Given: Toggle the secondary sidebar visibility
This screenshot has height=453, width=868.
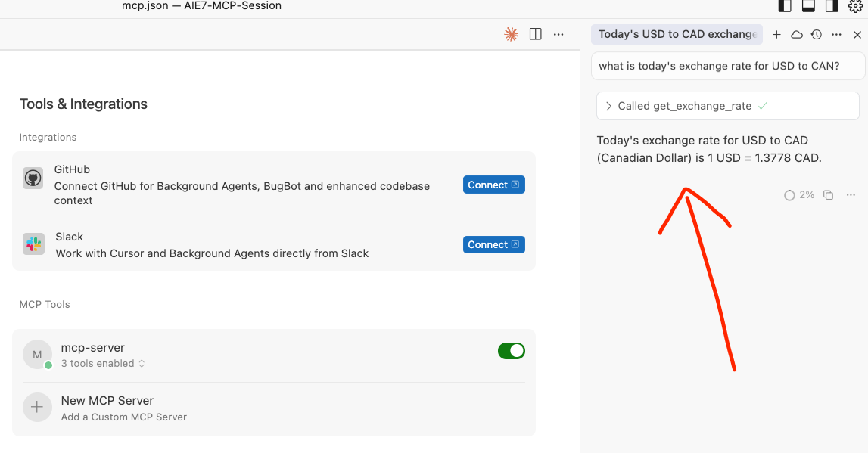Looking at the screenshot, I should [x=831, y=6].
